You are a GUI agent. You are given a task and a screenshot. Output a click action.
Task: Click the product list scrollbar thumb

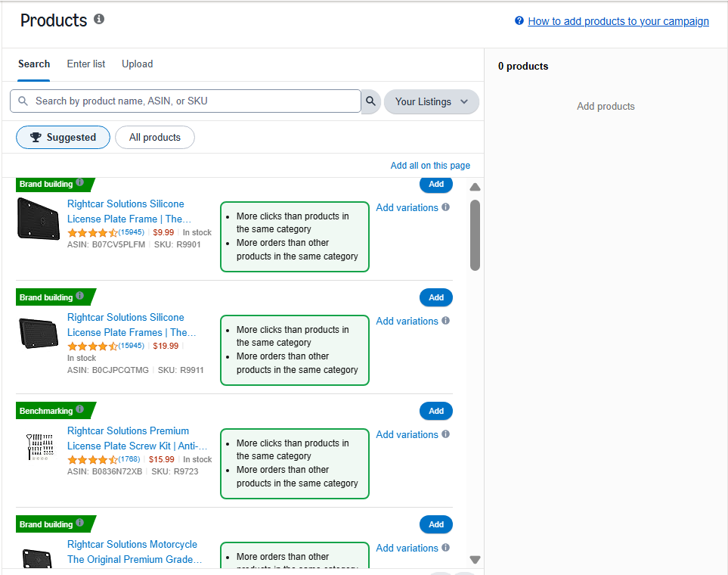(475, 235)
